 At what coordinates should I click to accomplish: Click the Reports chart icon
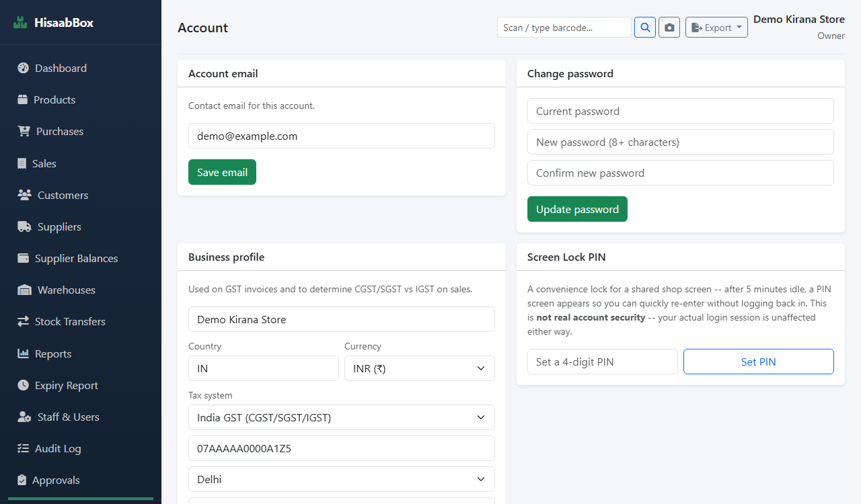24,353
